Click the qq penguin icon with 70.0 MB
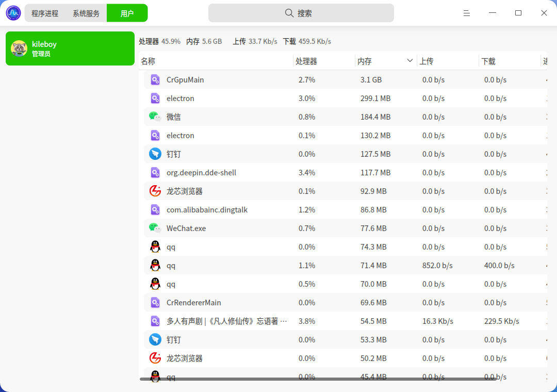The width and height of the screenshot is (557, 392). [x=155, y=284]
